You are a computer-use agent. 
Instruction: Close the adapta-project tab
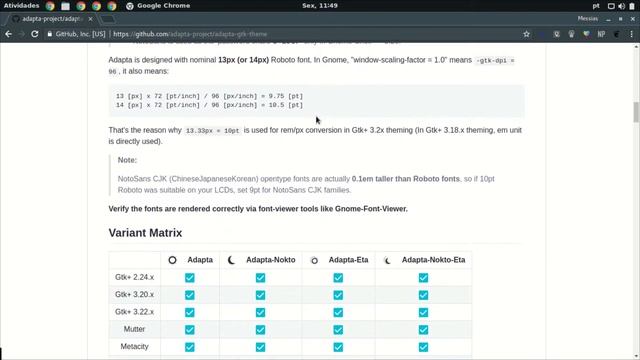pyautogui.click(x=90, y=19)
